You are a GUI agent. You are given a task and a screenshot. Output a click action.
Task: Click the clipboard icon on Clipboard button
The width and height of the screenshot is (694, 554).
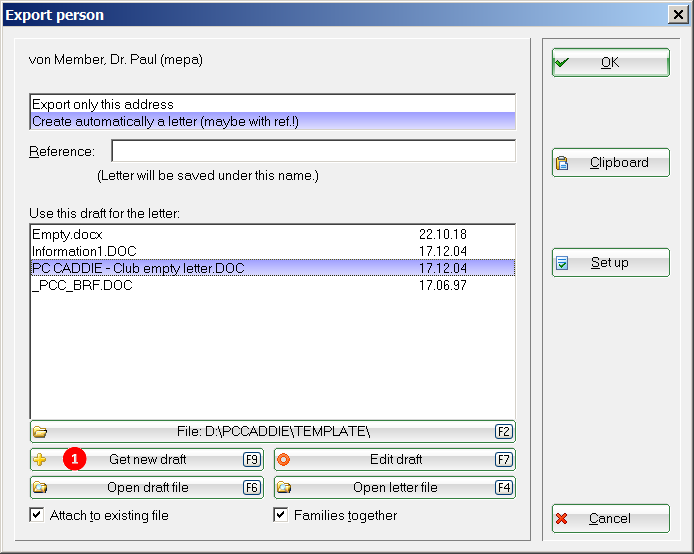coord(562,163)
